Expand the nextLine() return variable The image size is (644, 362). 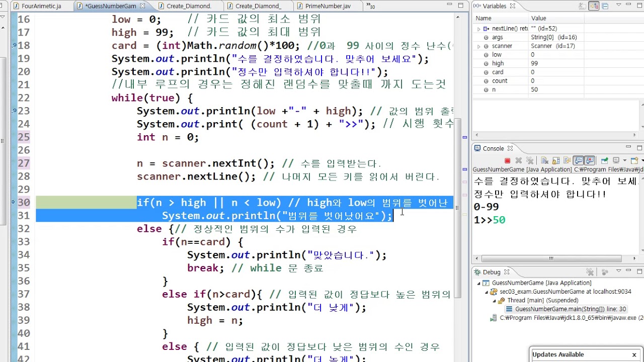click(479, 29)
